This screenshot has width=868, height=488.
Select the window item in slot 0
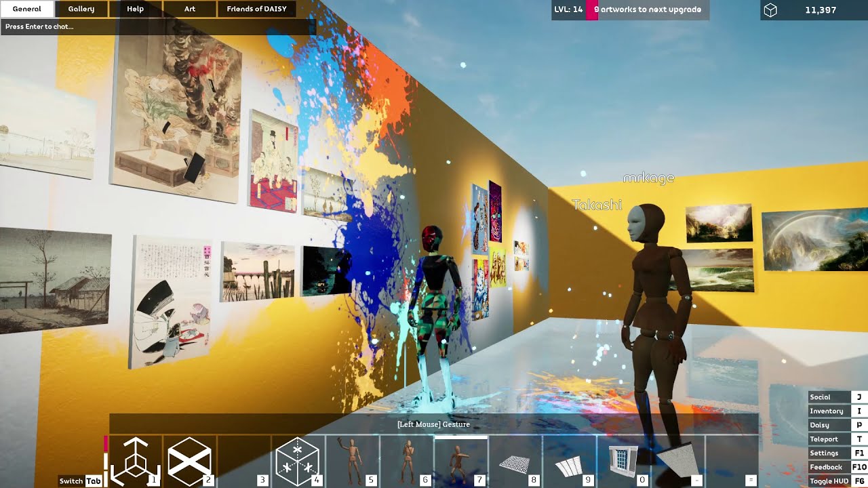coord(624,462)
